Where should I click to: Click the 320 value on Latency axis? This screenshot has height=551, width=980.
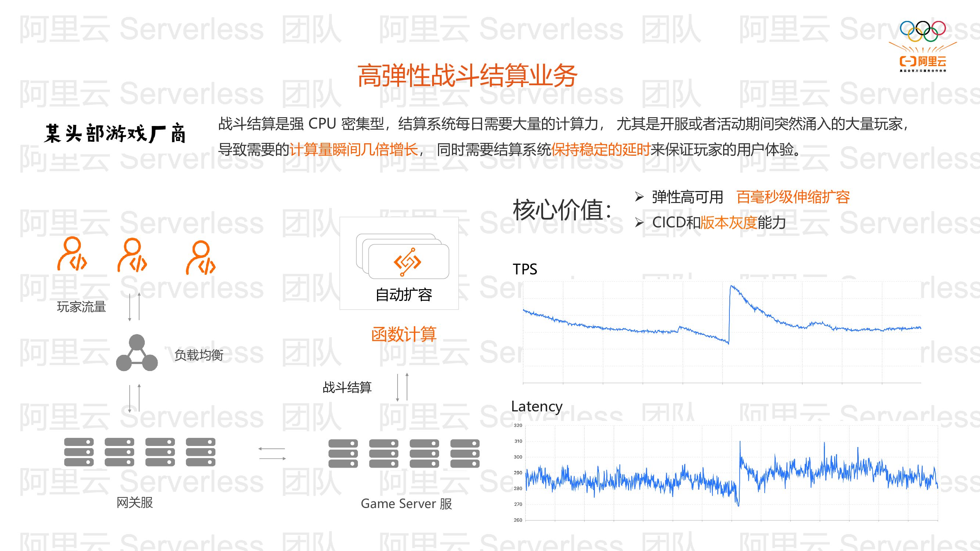518,425
